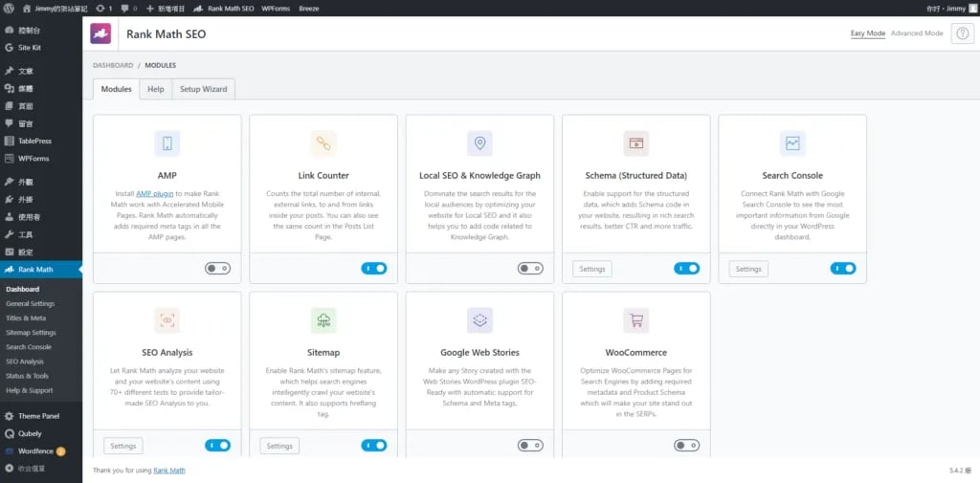This screenshot has height=483, width=980.
Task: Open General Settings submenu item
Action: [x=30, y=304]
